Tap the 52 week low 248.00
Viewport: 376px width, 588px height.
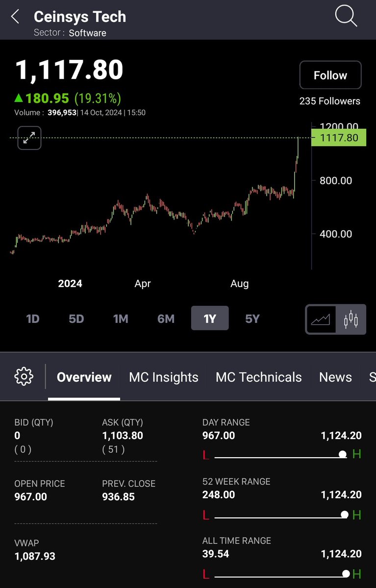(219, 495)
